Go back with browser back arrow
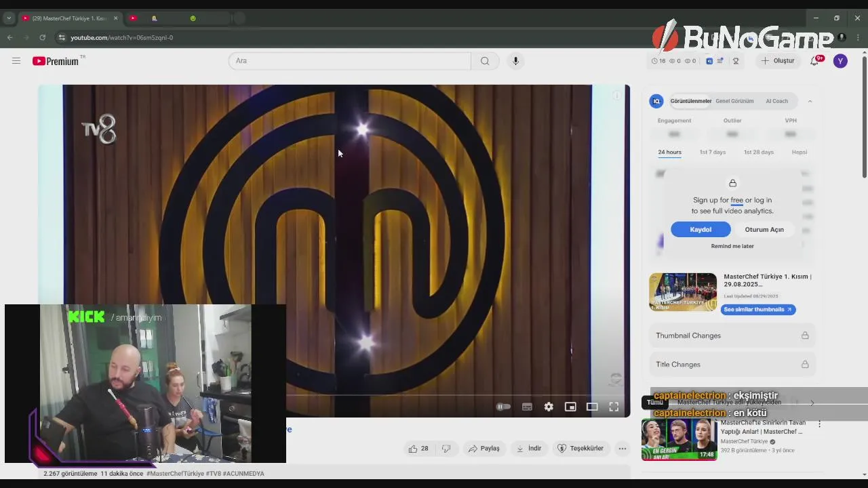This screenshot has width=868, height=488. coord(10,37)
